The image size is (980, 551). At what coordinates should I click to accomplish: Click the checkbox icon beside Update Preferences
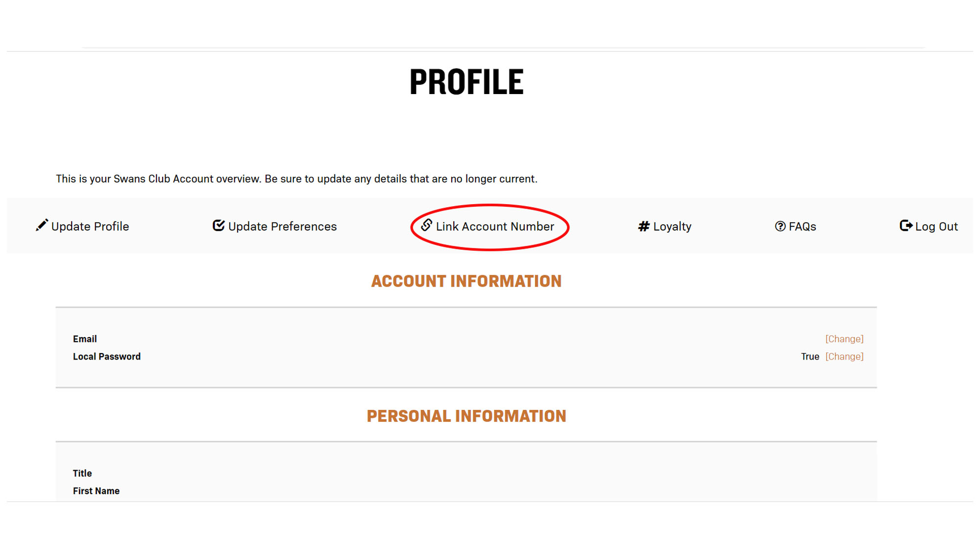[219, 225]
